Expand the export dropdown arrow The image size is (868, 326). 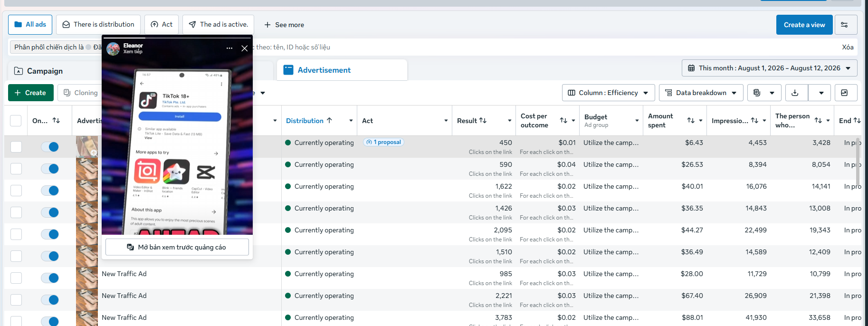[x=821, y=93]
